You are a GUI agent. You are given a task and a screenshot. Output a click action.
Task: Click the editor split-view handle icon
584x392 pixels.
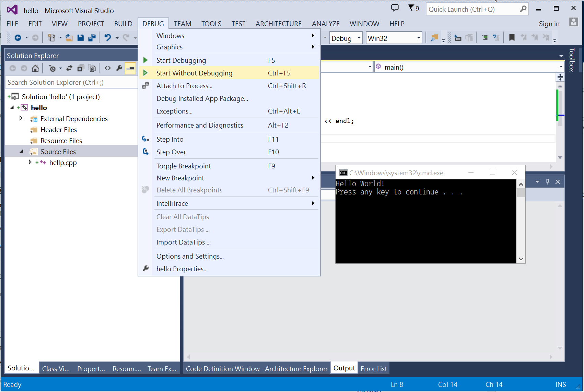[x=560, y=77]
